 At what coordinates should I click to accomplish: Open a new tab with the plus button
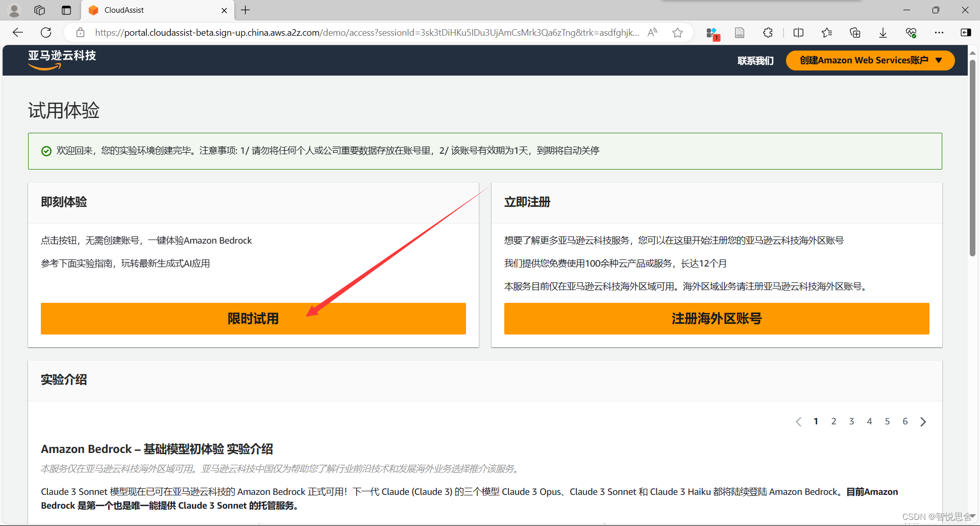click(246, 10)
